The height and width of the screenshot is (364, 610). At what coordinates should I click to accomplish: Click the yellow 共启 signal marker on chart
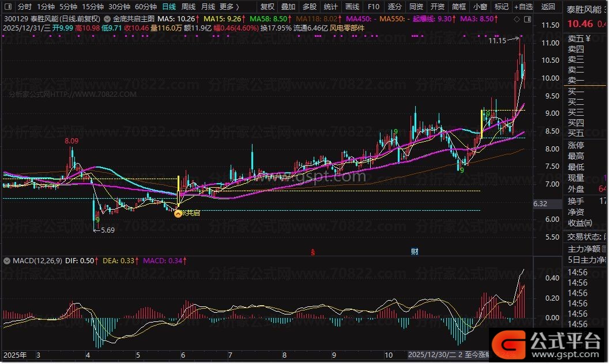click(x=178, y=214)
